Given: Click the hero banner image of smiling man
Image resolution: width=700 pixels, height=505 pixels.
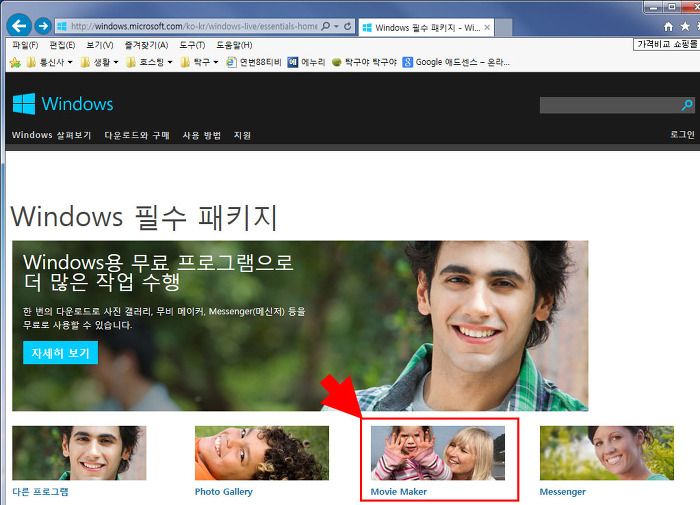Looking at the screenshot, I should [x=300, y=326].
